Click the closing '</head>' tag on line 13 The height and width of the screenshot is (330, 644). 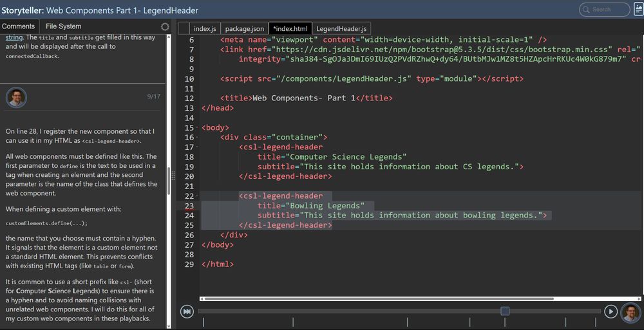click(218, 108)
